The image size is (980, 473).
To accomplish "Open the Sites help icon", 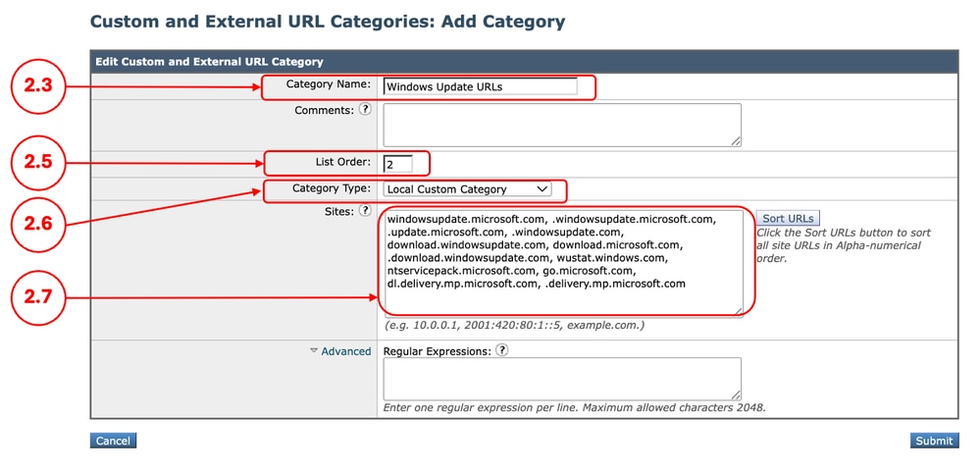I will click(365, 211).
